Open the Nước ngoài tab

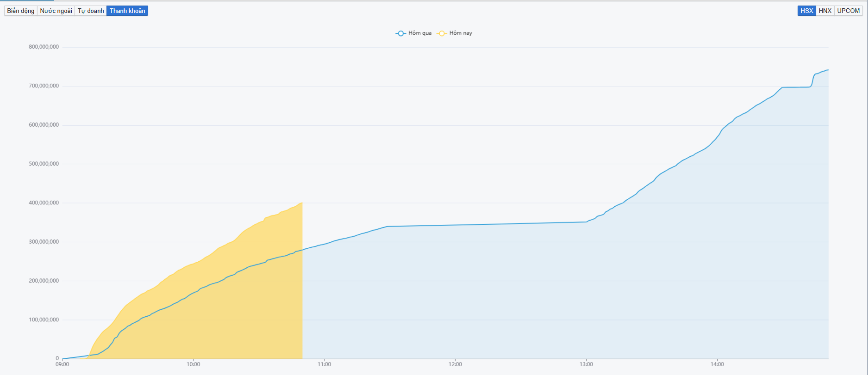(56, 11)
